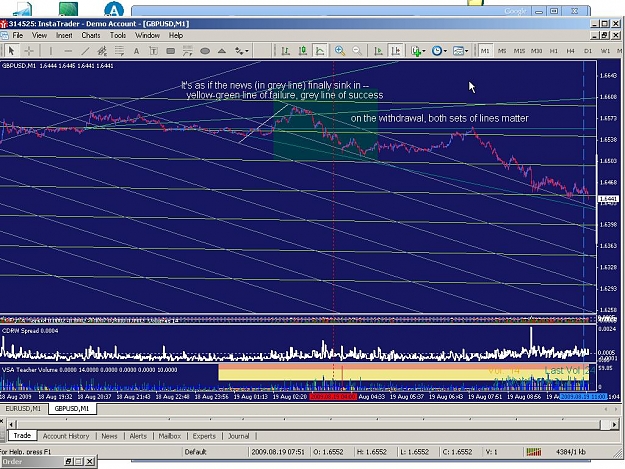Switch to EURUSD,M1 chart tab
625x469 pixels.
point(24,408)
